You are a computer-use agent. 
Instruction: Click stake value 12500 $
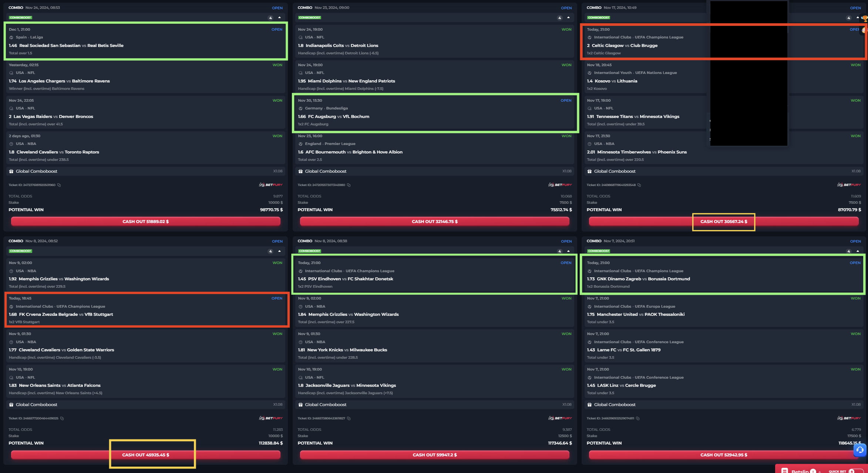coord(565,436)
